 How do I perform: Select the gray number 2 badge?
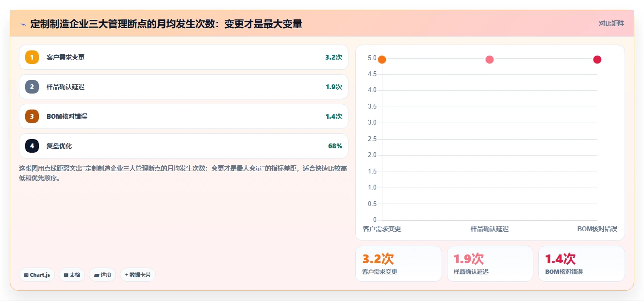tap(32, 87)
